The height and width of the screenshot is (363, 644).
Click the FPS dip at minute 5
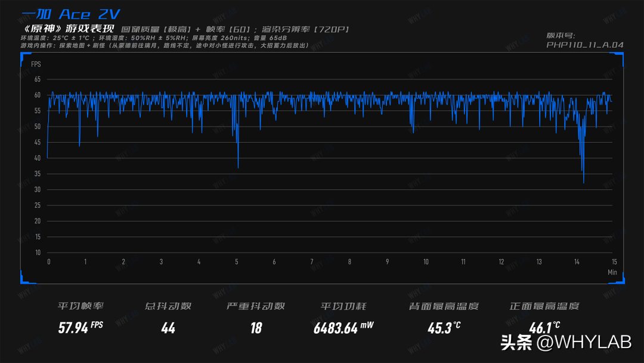coord(238,167)
